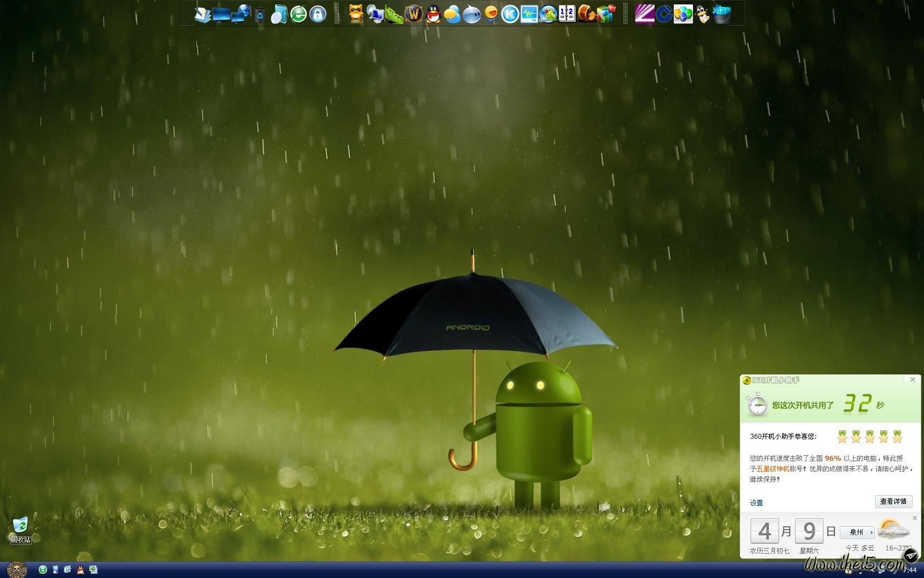Image resolution: width=924 pixels, height=578 pixels.
Task: Click the stopwatch icon in the popup
Action: [757, 405]
